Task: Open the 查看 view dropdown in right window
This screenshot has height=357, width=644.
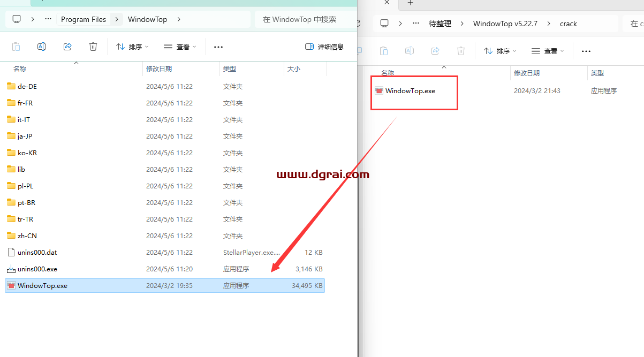Action: click(x=548, y=51)
